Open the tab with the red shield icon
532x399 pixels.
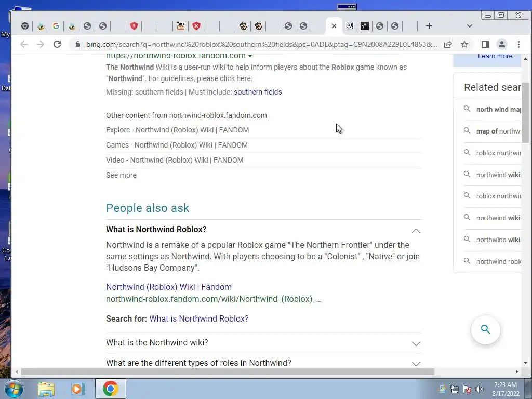134,26
